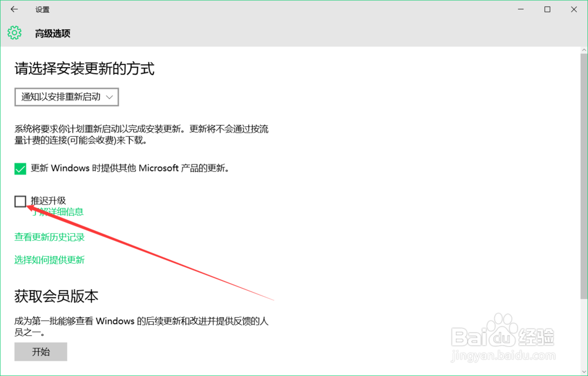Toggle the 推迟升级 setting off
This screenshot has width=588, height=376.
tap(19, 202)
